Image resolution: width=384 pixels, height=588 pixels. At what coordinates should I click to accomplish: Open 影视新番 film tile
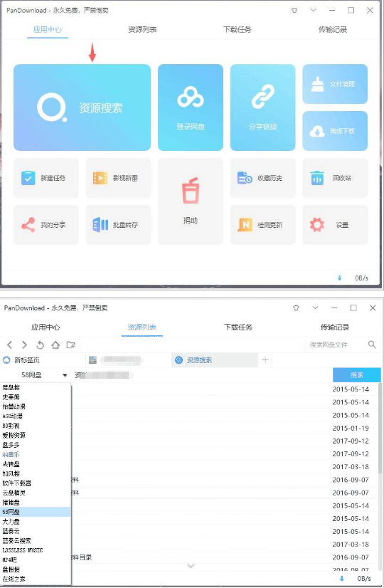pyautogui.click(x=118, y=178)
